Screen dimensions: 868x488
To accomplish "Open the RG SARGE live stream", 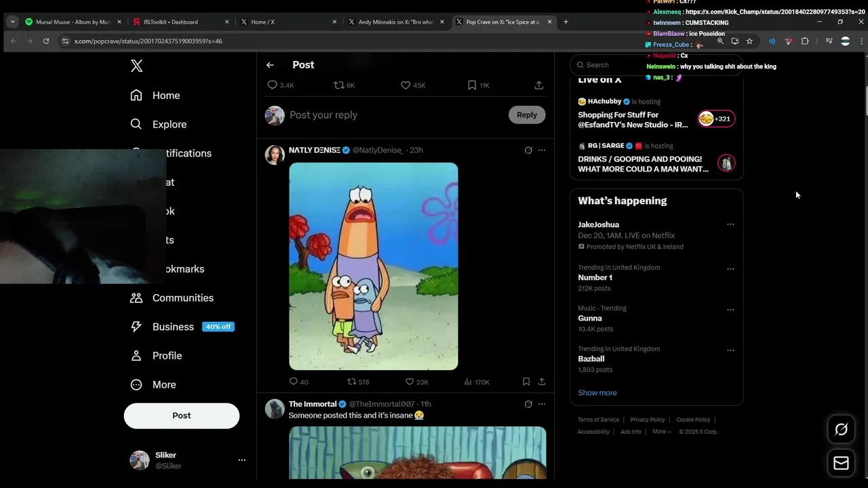I will click(656, 157).
